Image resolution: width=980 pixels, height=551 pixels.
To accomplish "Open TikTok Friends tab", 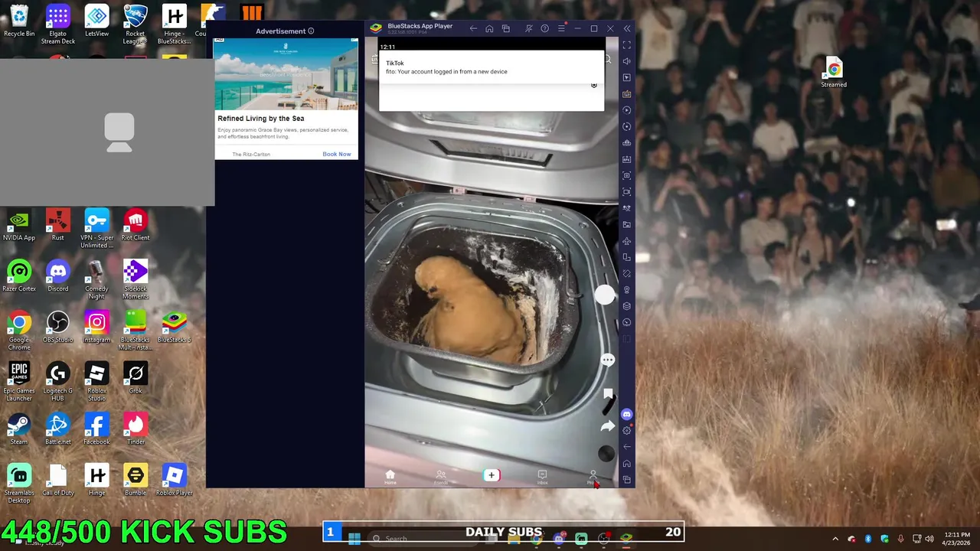I will 440,477.
